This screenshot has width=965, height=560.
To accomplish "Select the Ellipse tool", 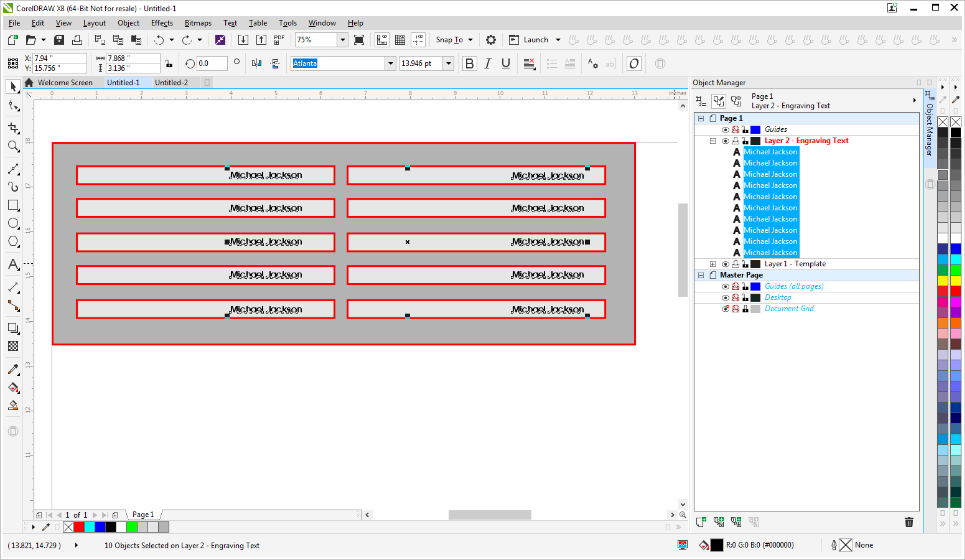I will point(13,223).
